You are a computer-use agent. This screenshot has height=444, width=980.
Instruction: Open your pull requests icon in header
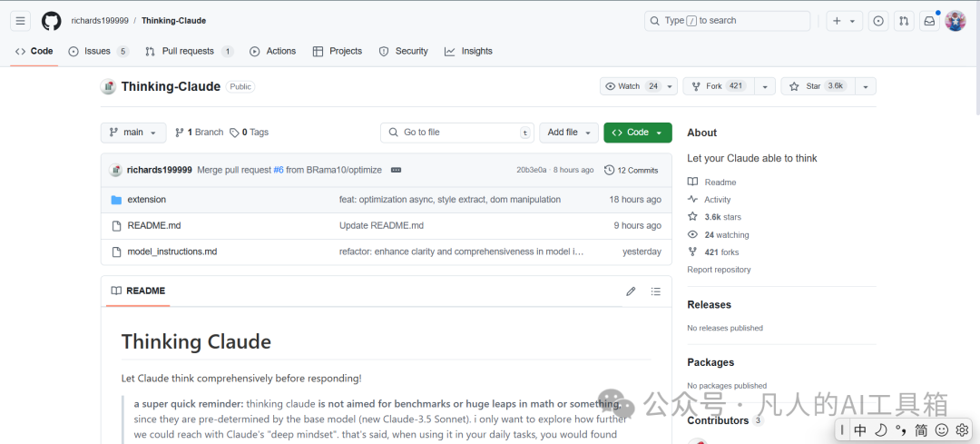pos(904,21)
